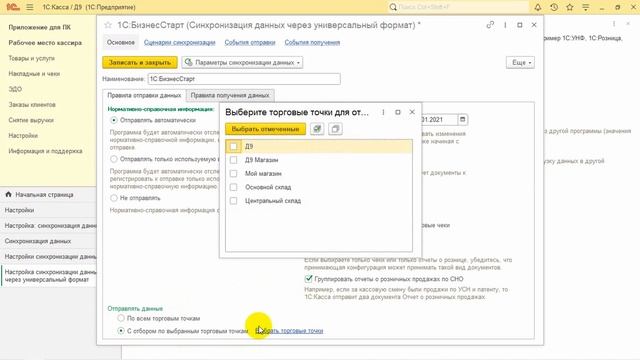
Task: Maximize the trade points dialog
Action: click(398, 112)
